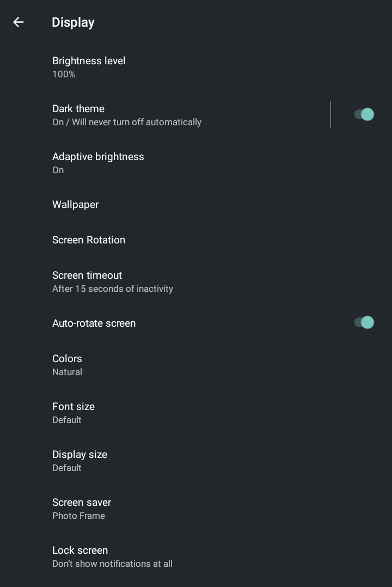
Task: Open Screen Rotation settings
Action: [89, 240]
